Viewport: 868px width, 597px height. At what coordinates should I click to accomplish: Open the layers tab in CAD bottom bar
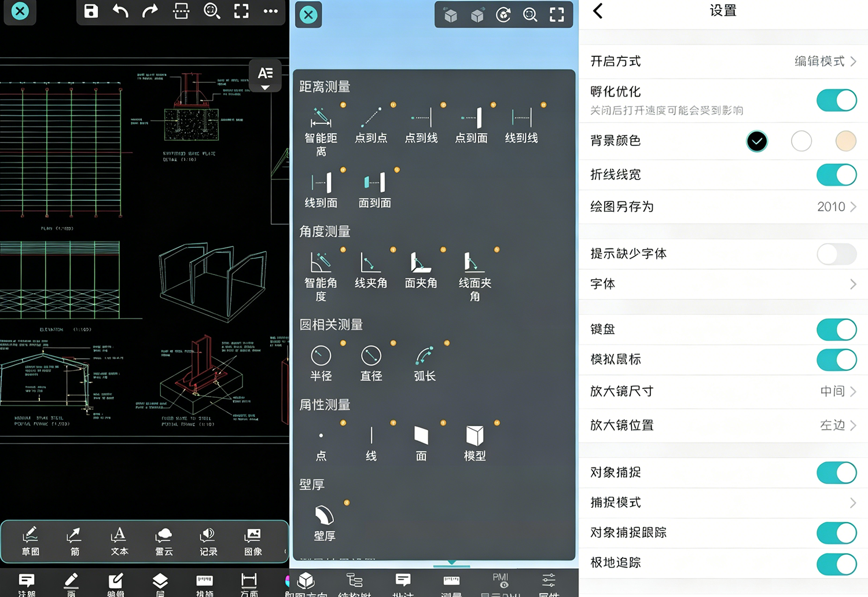(160, 584)
